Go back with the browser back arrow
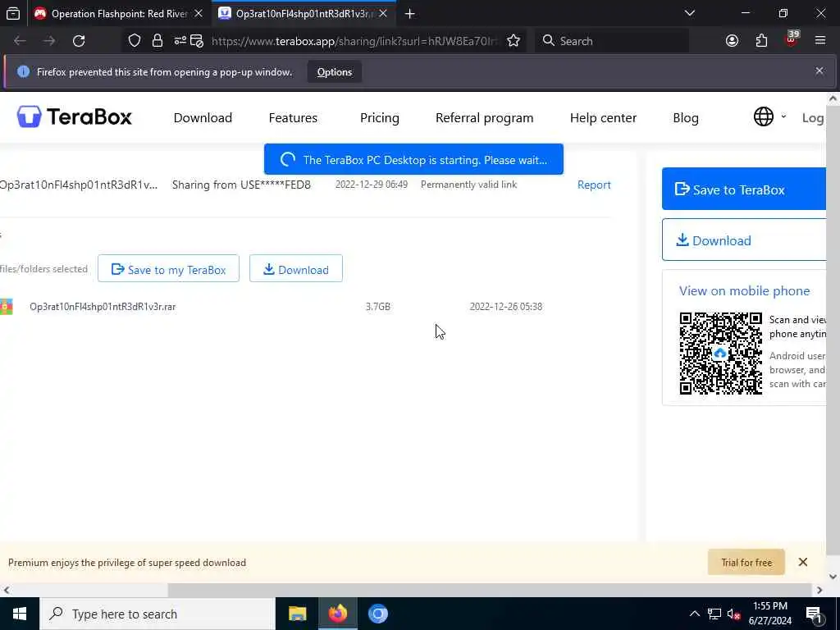840x630 pixels. click(x=20, y=41)
